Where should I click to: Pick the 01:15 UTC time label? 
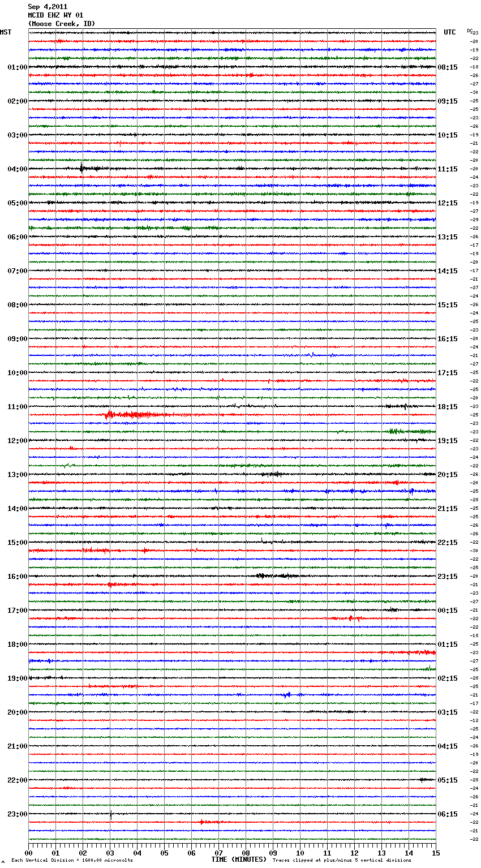click(448, 644)
